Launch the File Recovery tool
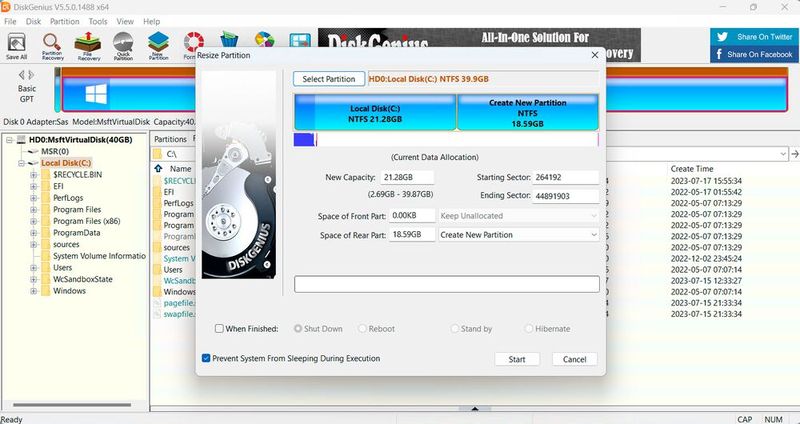800x424 pixels. tap(88, 46)
